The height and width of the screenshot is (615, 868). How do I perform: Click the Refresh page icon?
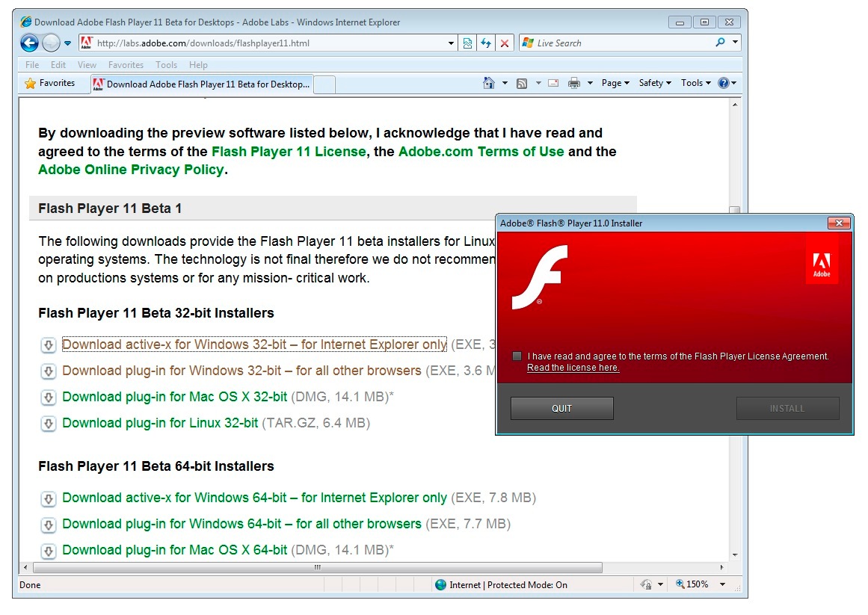[x=486, y=43]
